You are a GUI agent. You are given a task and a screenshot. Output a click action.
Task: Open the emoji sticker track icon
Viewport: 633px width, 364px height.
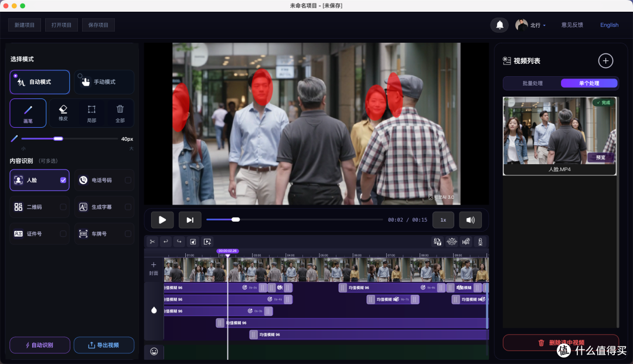tap(154, 352)
